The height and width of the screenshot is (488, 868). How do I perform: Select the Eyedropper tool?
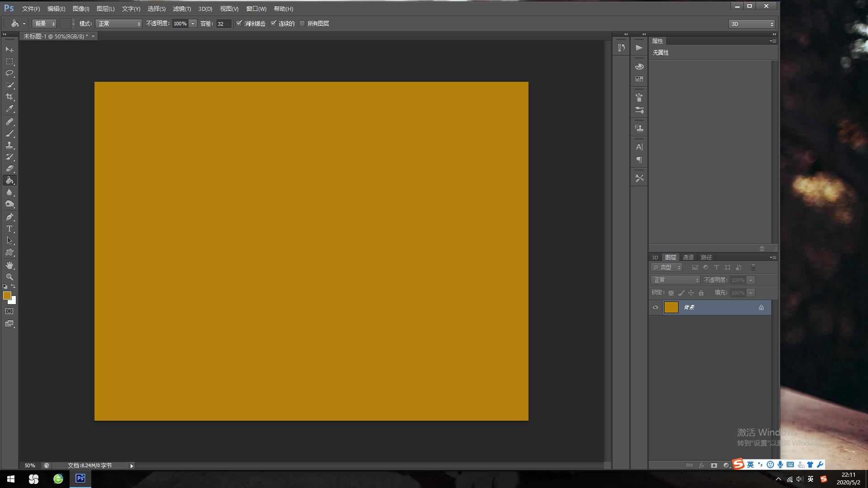click(x=9, y=108)
